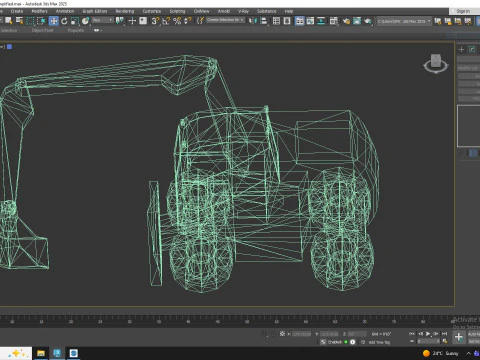Viewport: 480px width, 360px height.
Task: Open Edit Named Selection Sets
Action: tap(200, 21)
